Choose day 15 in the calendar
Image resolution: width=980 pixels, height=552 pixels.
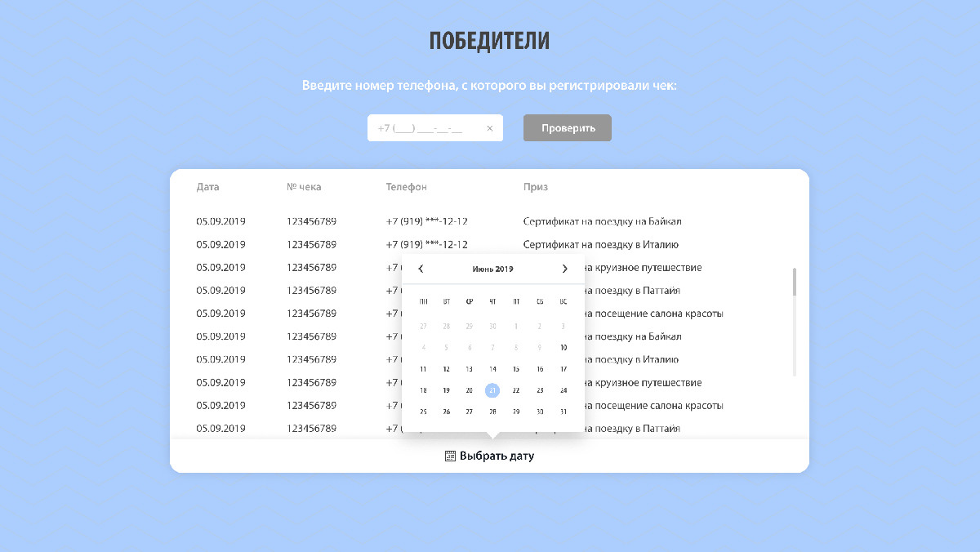(x=516, y=369)
